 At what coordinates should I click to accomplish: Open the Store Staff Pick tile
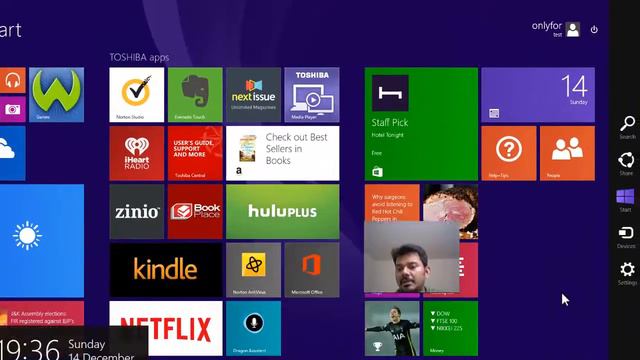tap(421, 124)
